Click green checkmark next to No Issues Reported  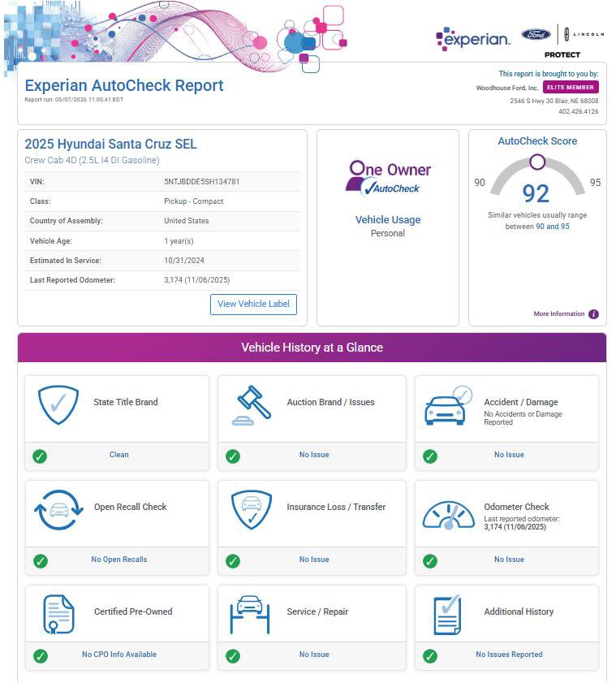point(430,656)
